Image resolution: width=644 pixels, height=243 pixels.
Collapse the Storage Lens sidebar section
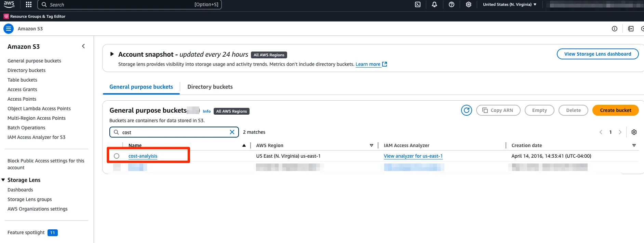tap(3, 180)
